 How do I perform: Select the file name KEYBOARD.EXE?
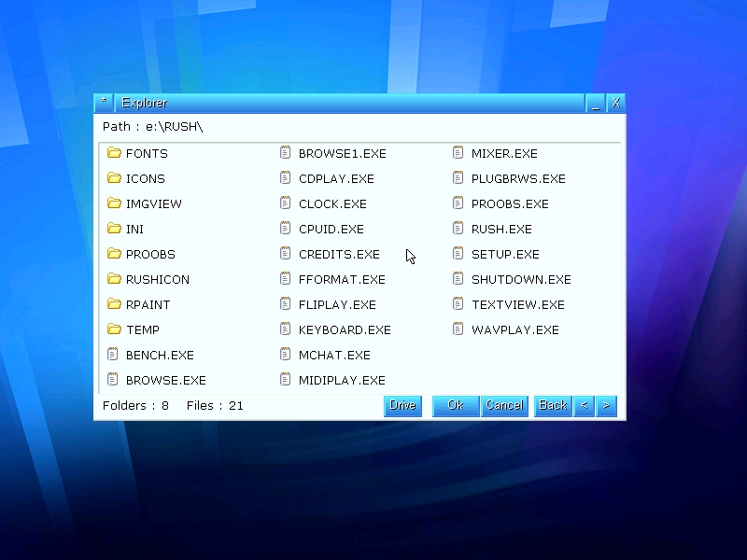345,330
